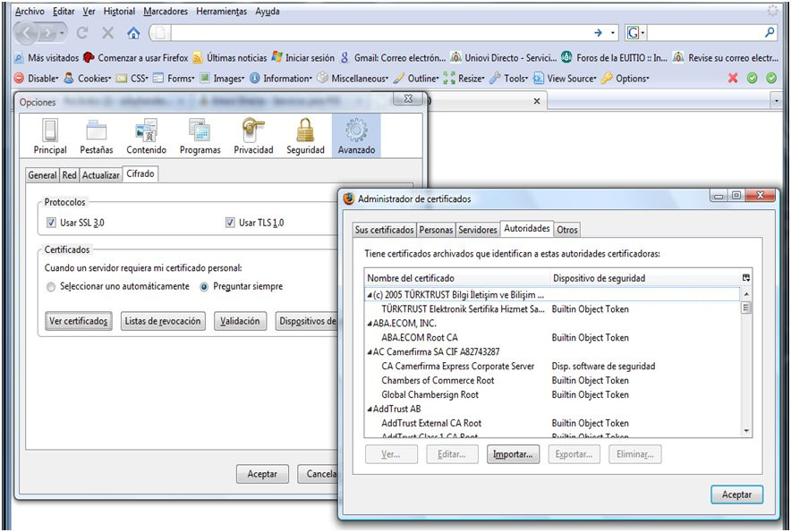Open the Archivo menu
The width and height of the screenshot is (791, 532).
(30, 11)
